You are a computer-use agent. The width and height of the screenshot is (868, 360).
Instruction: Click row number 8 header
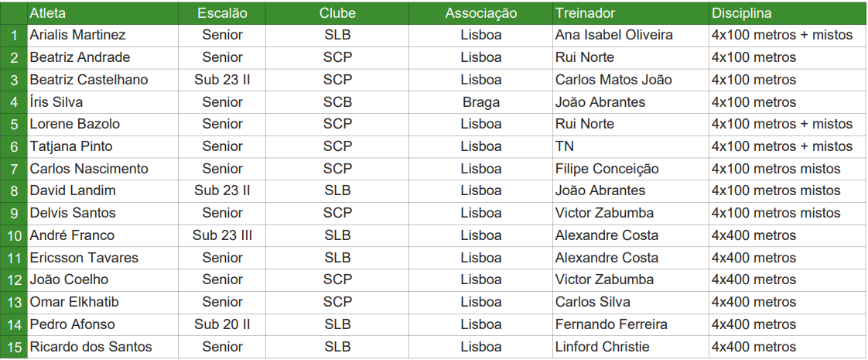pyautogui.click(x=14, y=191)
